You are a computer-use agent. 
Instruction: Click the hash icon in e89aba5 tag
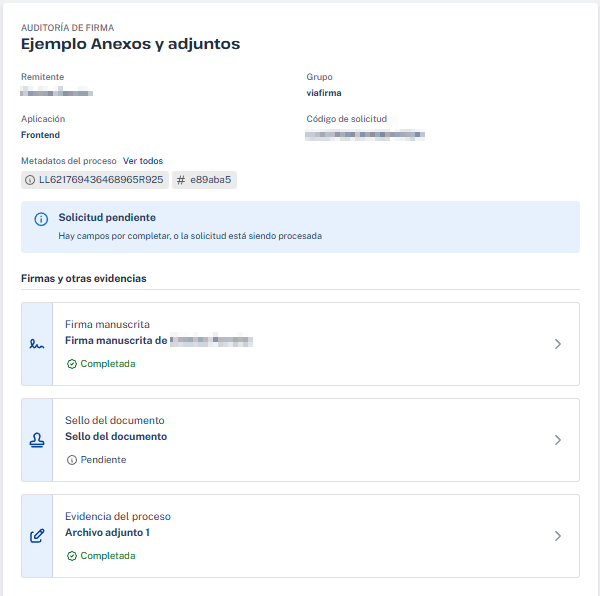point(180,180)
